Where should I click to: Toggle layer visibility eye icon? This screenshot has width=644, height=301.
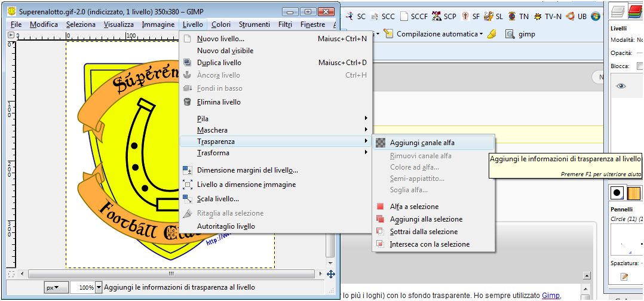tap(621, 86)
